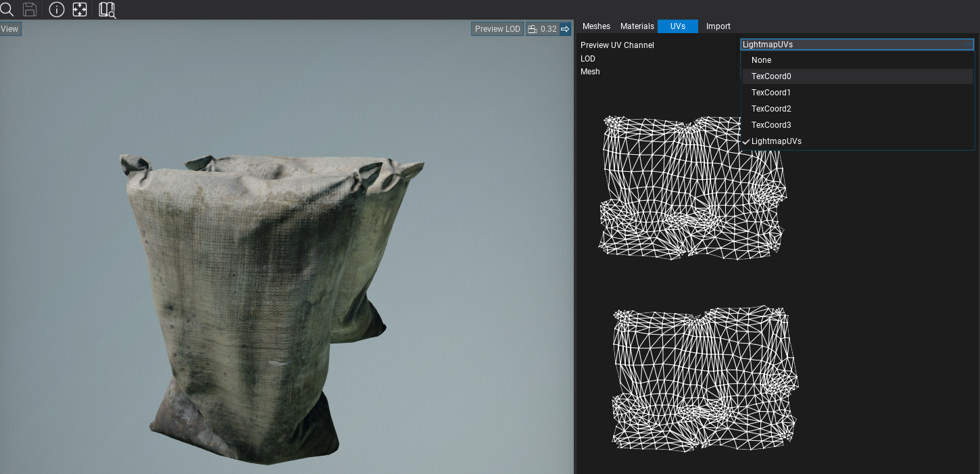Select TexCoord1 UV channel option
Screen dimensions: 980x474
pyautogui.click(x=771, y=93)
